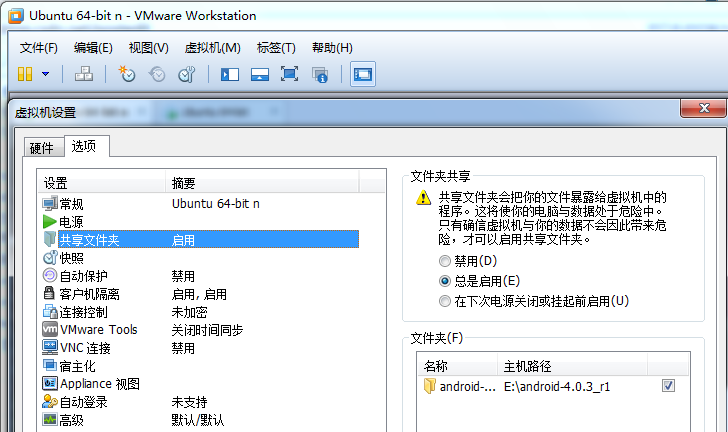Viewport: 728px width, 432px height.
Task: Click the 高级 graph icon
Action: 50,419
